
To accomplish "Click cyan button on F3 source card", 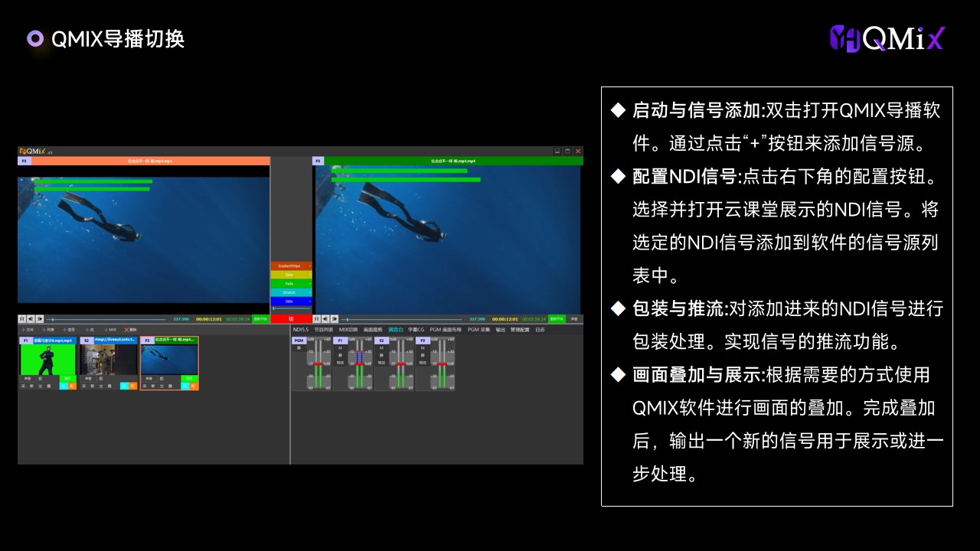I will click(x=185, y=386).
